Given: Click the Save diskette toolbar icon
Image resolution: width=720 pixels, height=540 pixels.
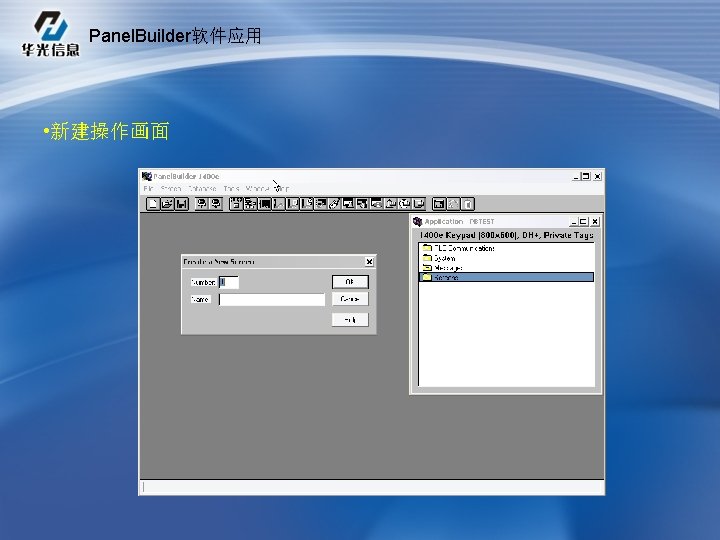Looking at the screenshot, I should click(181, 203).
